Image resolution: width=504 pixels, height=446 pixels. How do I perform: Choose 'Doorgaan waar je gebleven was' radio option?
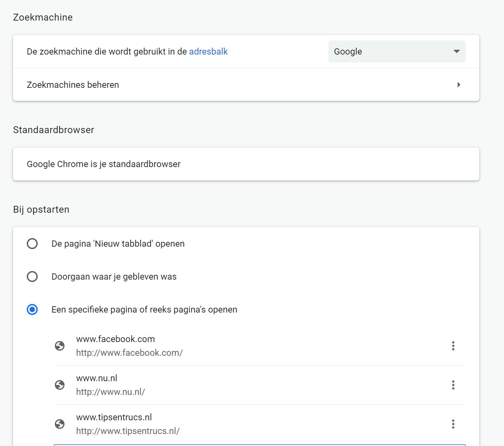pyautogui.click(x=32, y=277)
